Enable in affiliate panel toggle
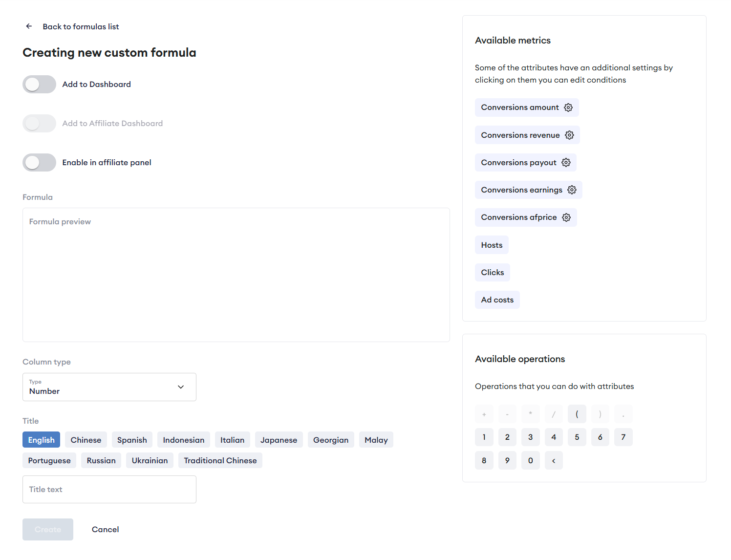 click(x=39, y=163)
